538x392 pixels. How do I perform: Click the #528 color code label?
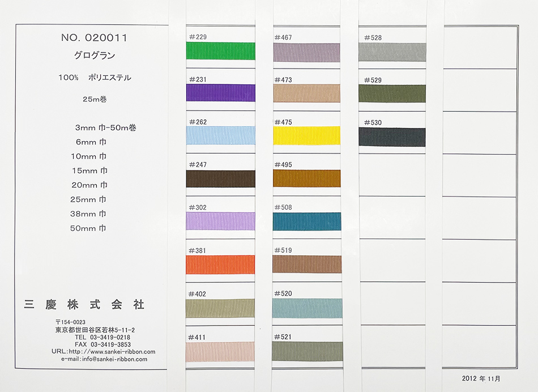373,38
